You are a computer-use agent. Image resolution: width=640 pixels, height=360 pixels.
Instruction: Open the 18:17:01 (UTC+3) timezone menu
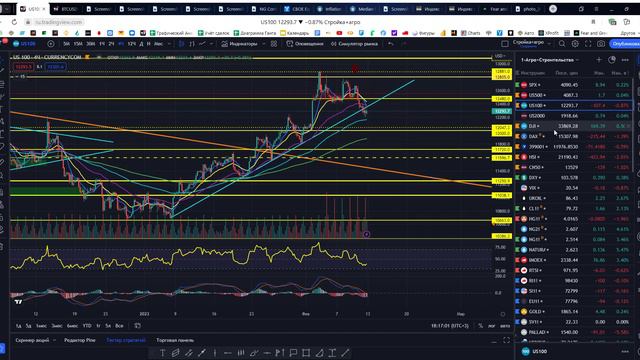pyautogui.click(x=450, y=326)
